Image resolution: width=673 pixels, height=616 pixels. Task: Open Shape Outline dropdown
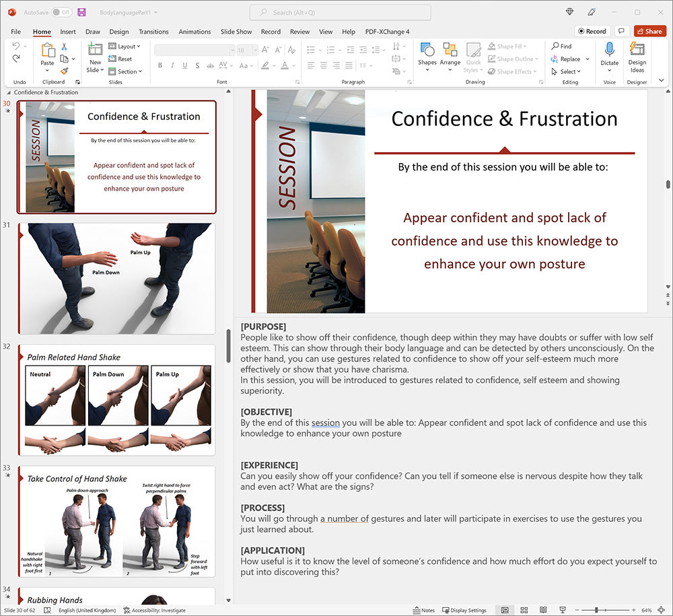pos(512,59)
